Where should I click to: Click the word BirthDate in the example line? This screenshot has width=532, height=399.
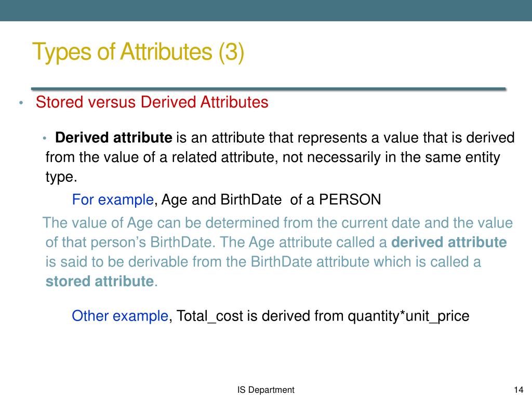point(251,199)
